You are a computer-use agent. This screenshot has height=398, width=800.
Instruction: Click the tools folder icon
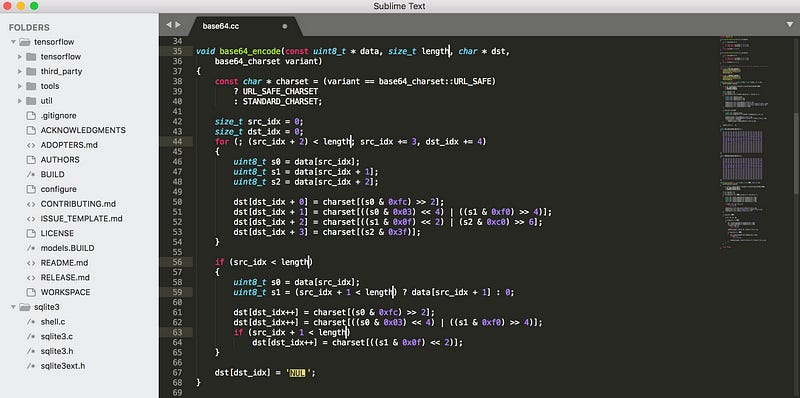(x=31, y=86)
